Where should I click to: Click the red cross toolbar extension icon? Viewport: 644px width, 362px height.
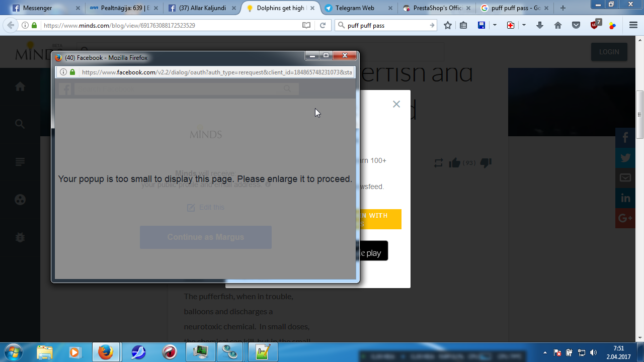(511, 25)
